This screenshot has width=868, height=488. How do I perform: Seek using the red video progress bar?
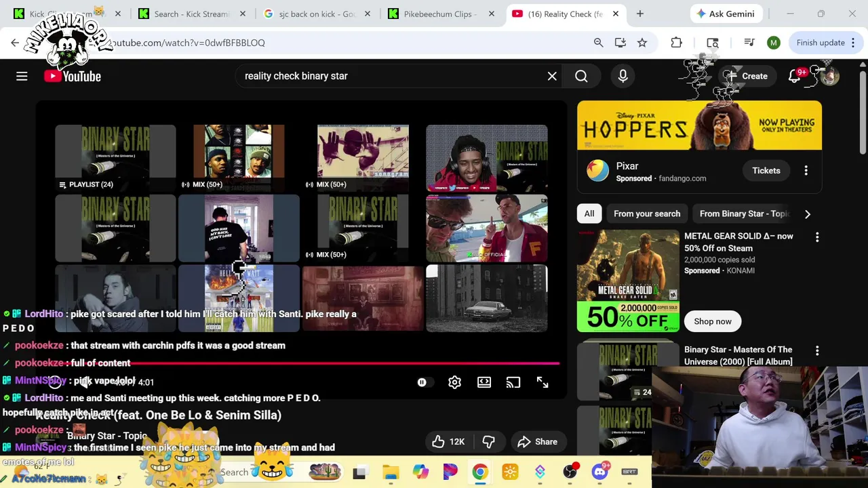click(298, 363)
